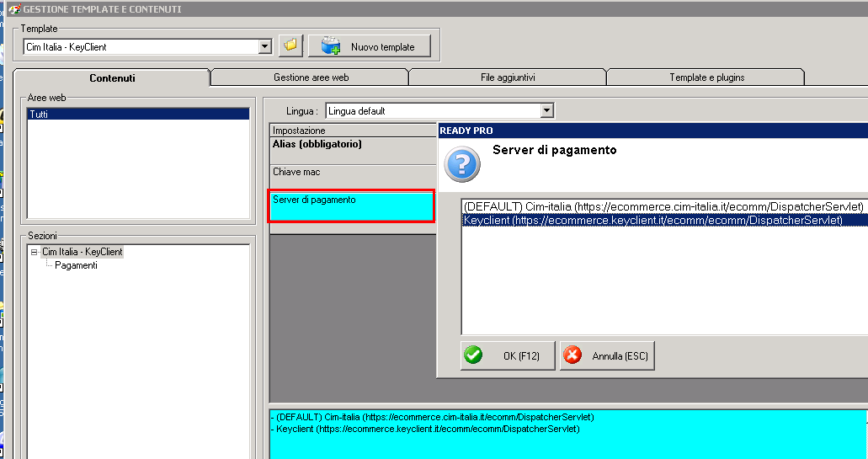
Task: Select Tutti in the Aree web list
Action: coord(138,114)
